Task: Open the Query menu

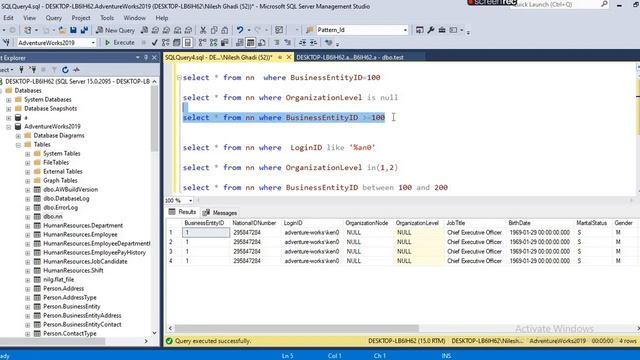Action: coord(53,18)
